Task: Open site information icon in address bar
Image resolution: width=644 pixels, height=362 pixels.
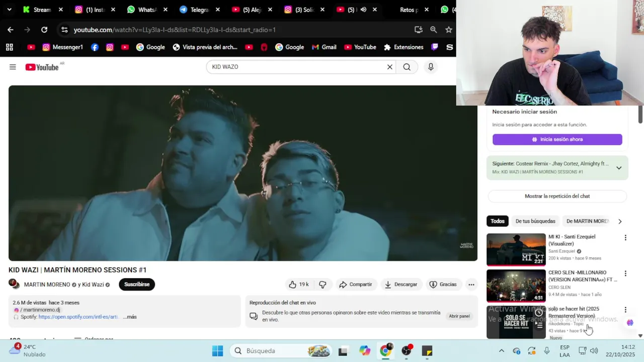Action: 64,30
